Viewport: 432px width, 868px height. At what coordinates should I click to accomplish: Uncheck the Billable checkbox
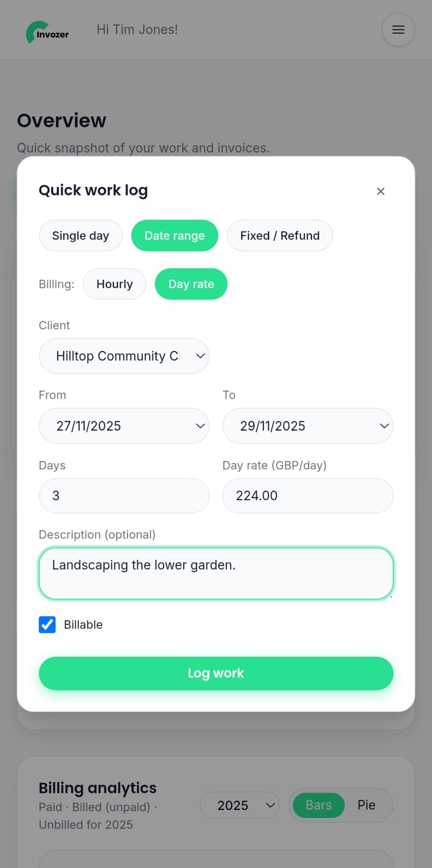47,624
